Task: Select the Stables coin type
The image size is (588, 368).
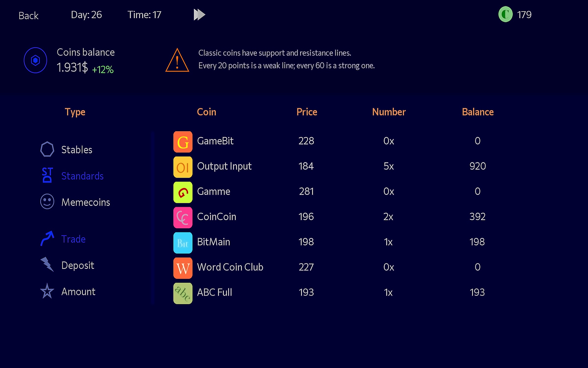Action: coord(76,150)
